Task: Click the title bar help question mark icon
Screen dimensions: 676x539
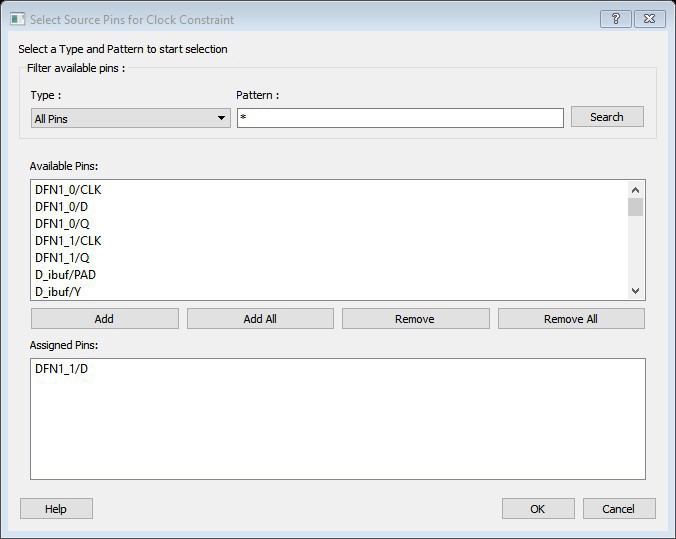Action: (616, 19)
